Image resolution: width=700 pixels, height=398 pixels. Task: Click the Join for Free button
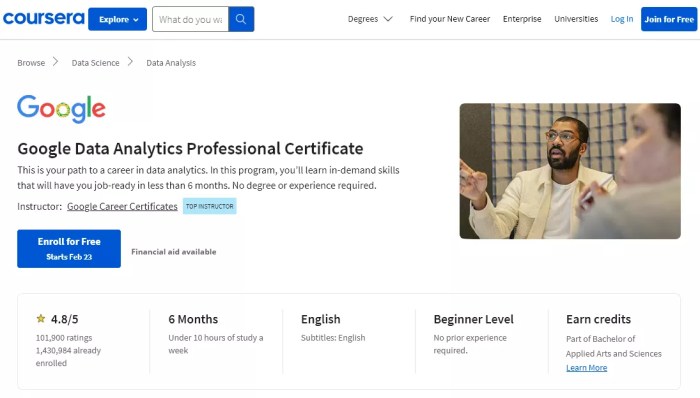click(669, 19)
